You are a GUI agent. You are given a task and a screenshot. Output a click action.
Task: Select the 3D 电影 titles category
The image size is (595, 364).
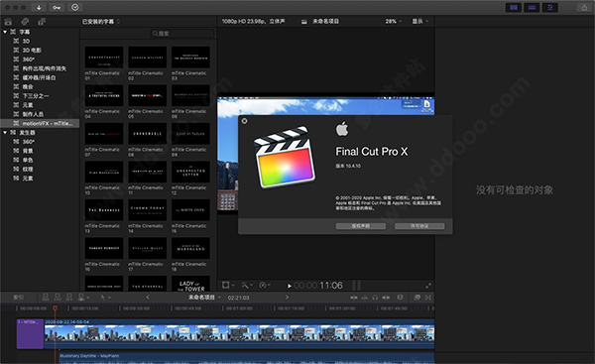[40, 51]
